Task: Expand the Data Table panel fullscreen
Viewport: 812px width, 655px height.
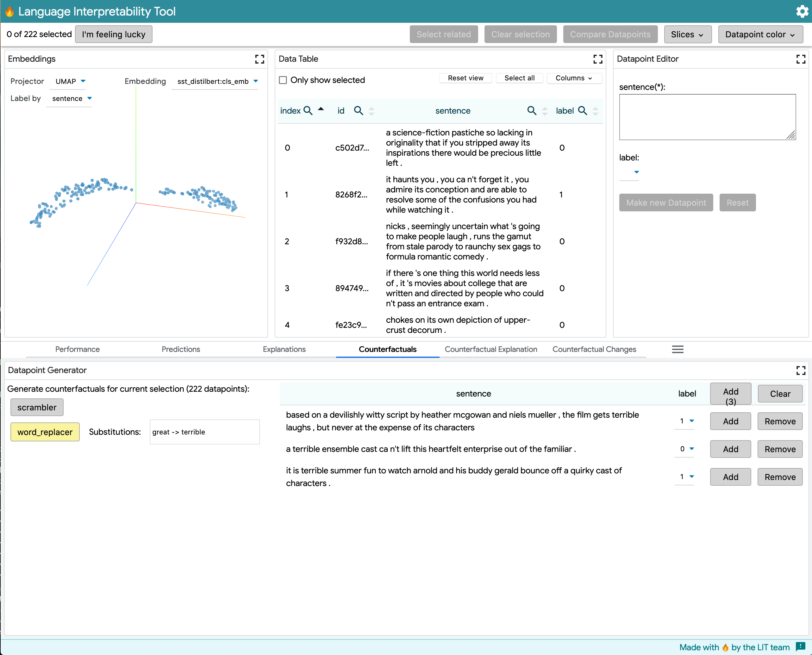Action: 598,59
